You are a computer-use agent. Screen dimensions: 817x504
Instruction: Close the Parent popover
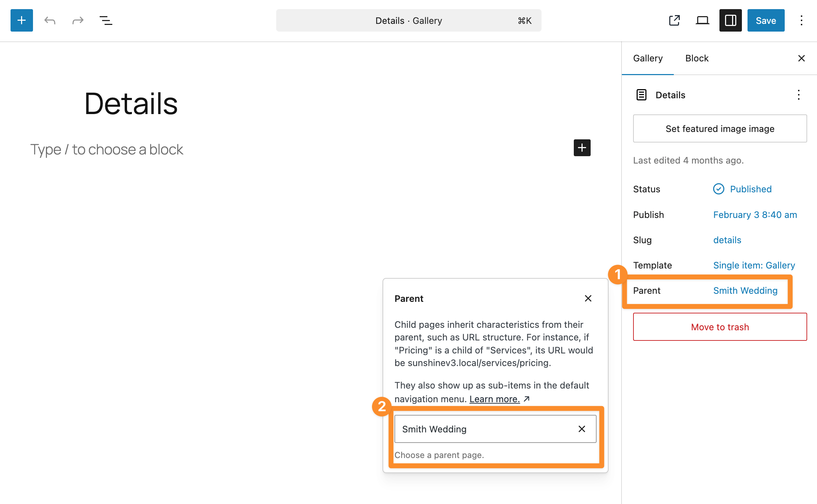588,298
